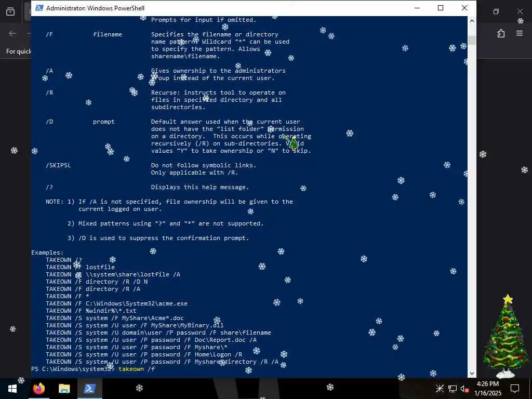This screenshot has height=399, width=532.
Task: Click 'TAKEOWN /F directory /R /D N' line
Action: pos(96,282)
